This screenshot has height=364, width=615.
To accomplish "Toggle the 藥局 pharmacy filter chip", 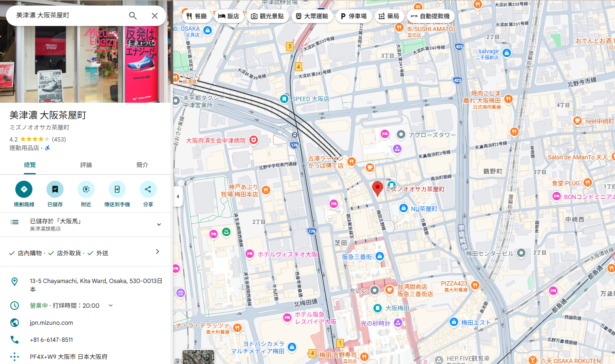I will pyautogui.click(x=389, y=16).
